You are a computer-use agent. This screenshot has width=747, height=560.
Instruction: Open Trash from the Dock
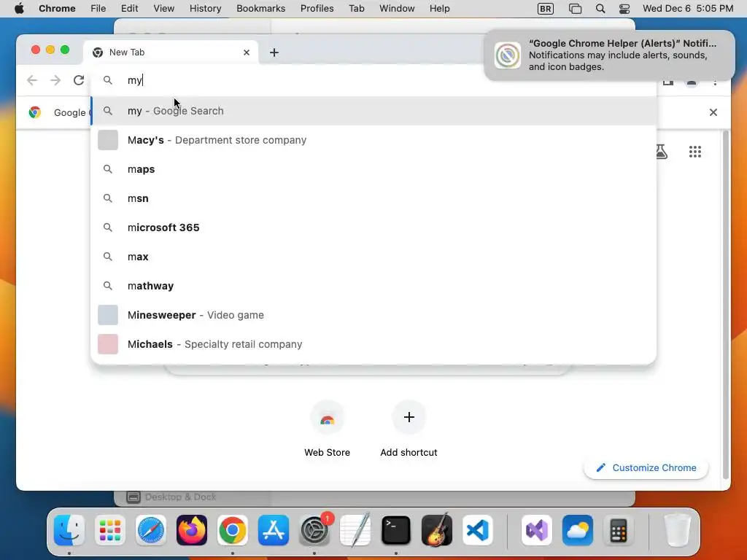click(x=677, y=530)
